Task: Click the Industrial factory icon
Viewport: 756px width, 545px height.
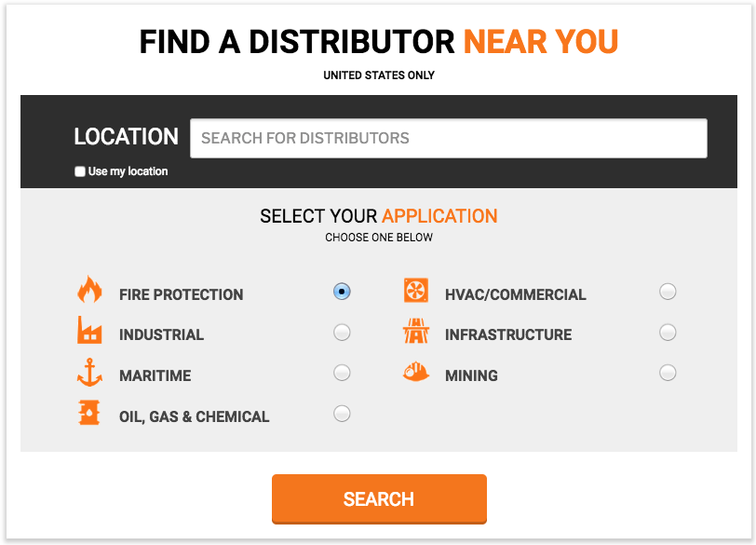Action: tap(89, 331)
